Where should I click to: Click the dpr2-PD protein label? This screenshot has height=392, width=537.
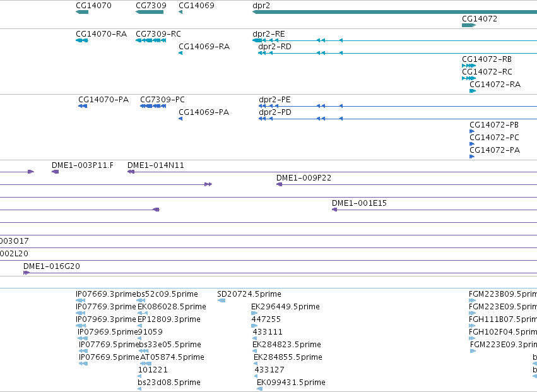(x=275, y=112)
